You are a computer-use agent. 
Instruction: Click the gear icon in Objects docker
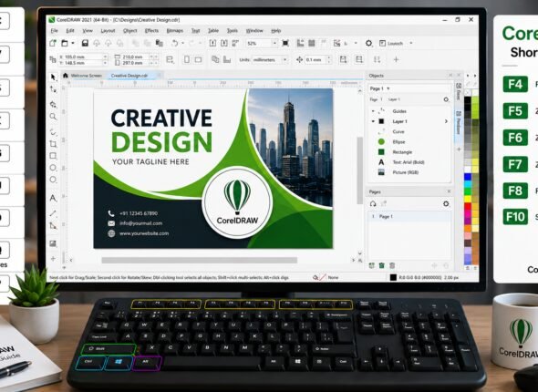point(446,99)
